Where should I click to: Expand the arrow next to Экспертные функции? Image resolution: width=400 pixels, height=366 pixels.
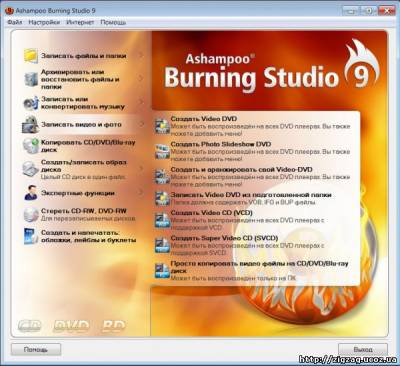(142, 192)
